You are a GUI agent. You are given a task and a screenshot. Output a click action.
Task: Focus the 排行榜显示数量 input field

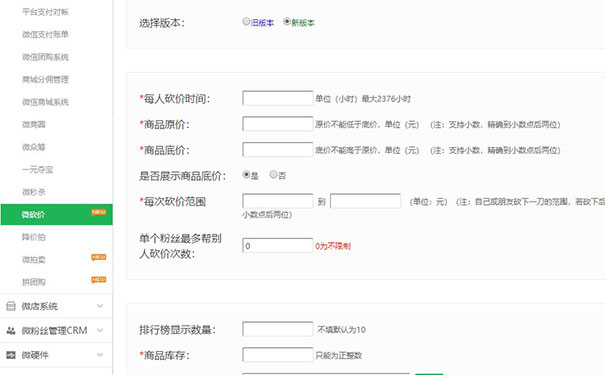(277, 329)
